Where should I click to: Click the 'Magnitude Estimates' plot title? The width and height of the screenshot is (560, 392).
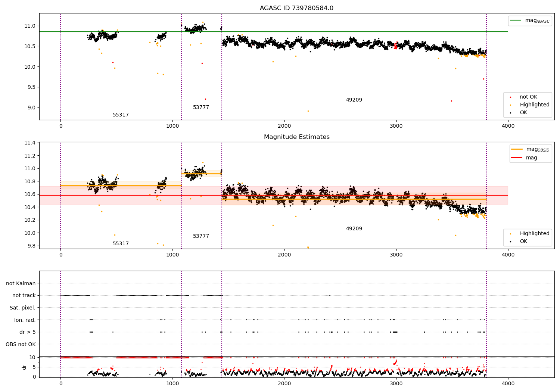coord(296,137)
